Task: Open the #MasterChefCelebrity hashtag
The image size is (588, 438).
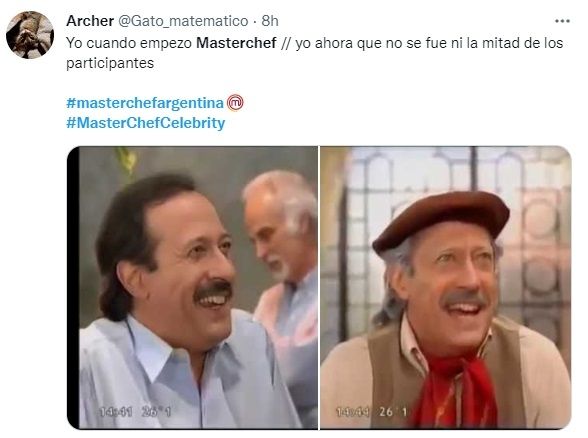Action: coord(146,123)
